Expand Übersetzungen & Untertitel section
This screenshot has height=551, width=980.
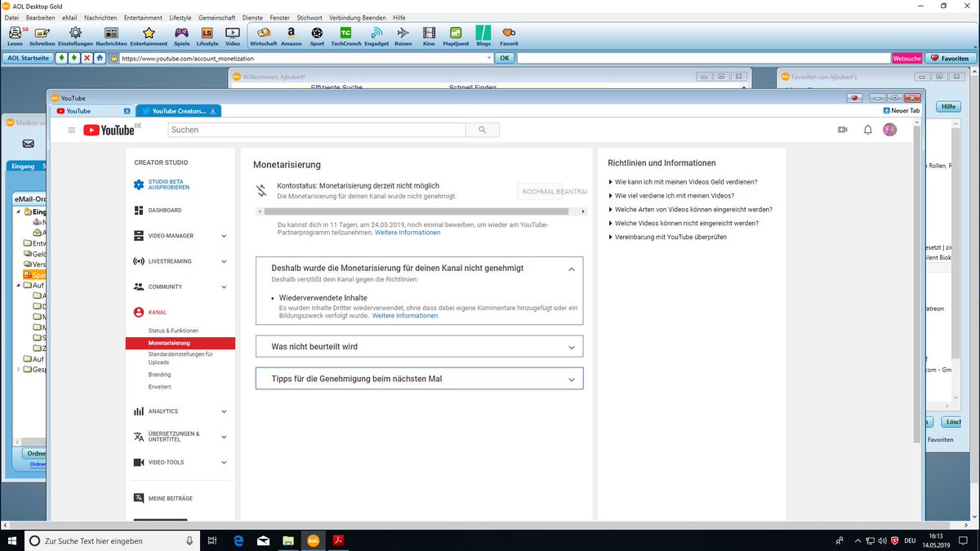point(224,437)
